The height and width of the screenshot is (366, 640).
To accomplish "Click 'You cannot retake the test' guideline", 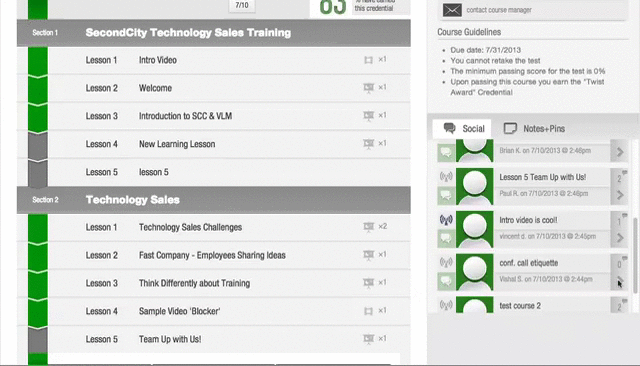I will click(496, 61).
